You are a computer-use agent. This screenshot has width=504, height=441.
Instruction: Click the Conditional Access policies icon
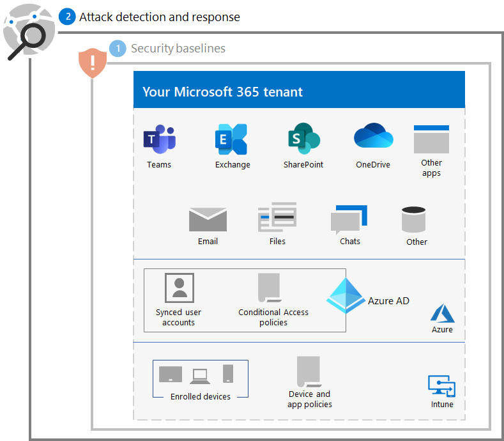tap(269, 288)
